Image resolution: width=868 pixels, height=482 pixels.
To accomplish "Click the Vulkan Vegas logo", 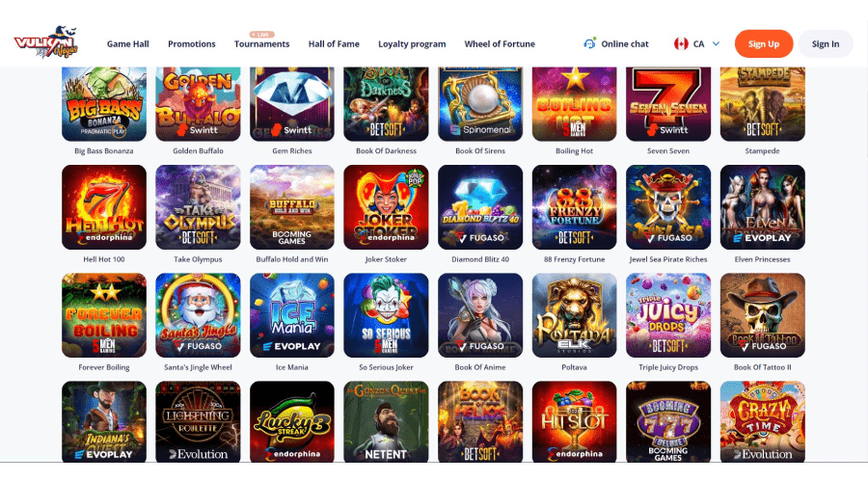I will [46, 42].
